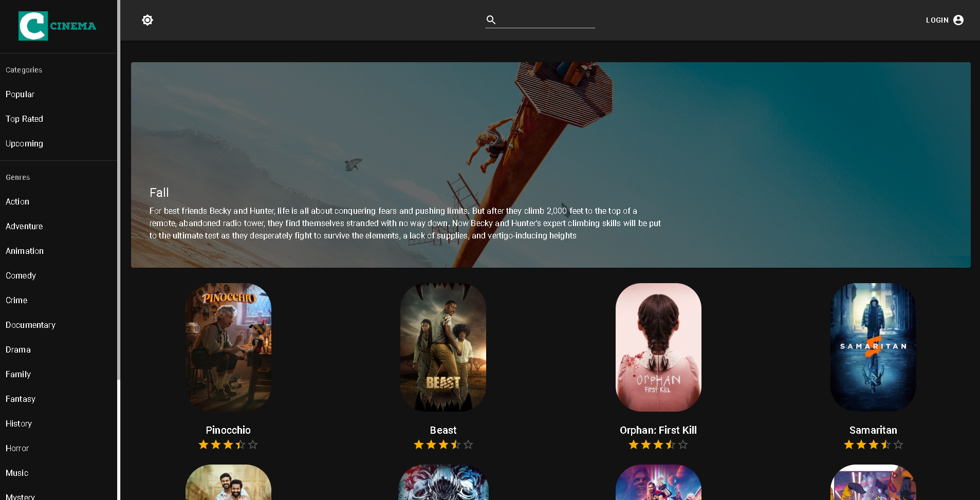Screen dimensions: 980x500
Task: Open the Fall featured movie banner
Action: [550, 165]
